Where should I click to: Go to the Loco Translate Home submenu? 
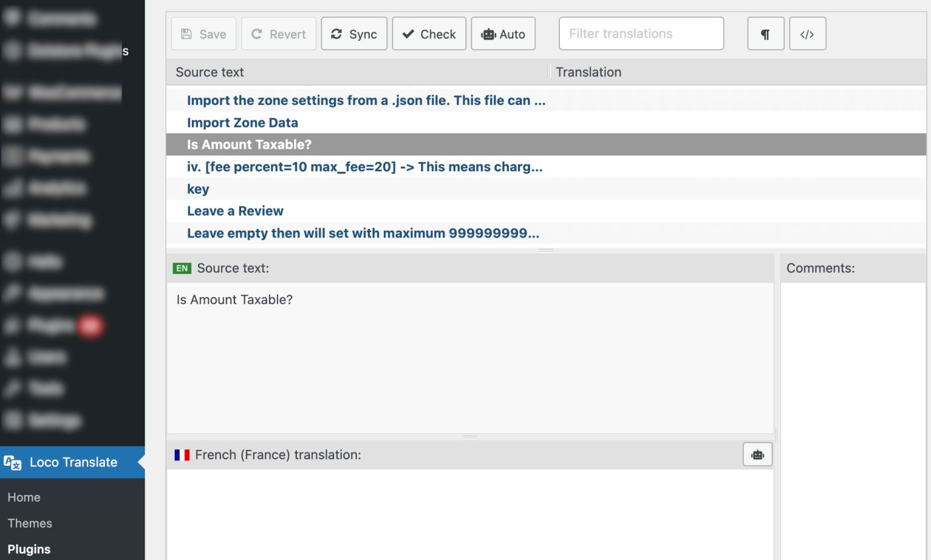point(24,497)
